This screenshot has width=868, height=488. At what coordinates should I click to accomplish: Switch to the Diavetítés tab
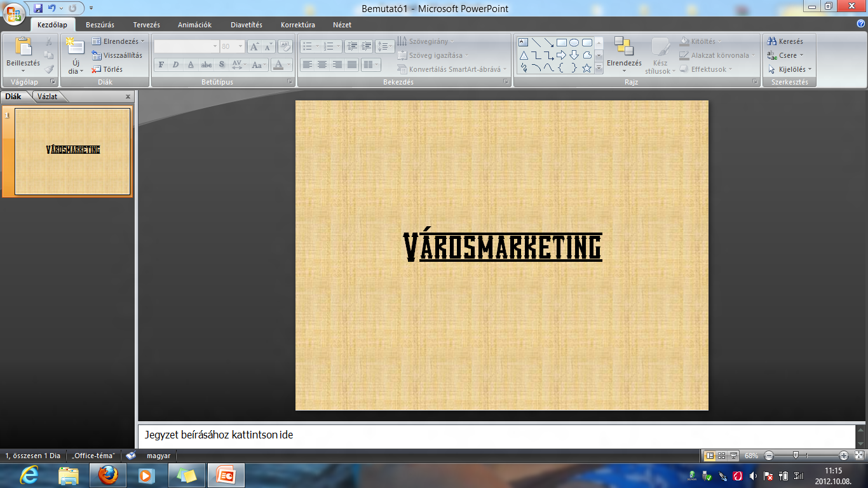247,25
